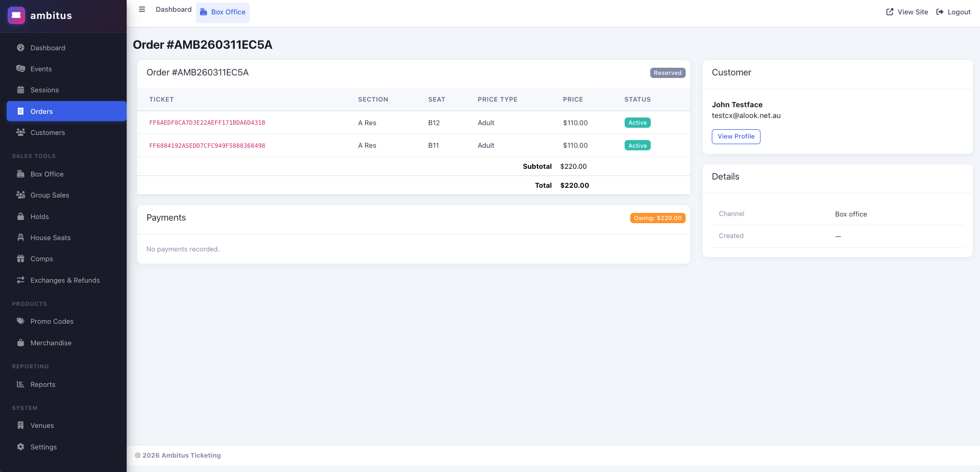Open the Holds lock icon
Screen dimensions: 980x472
pos(21,217)
